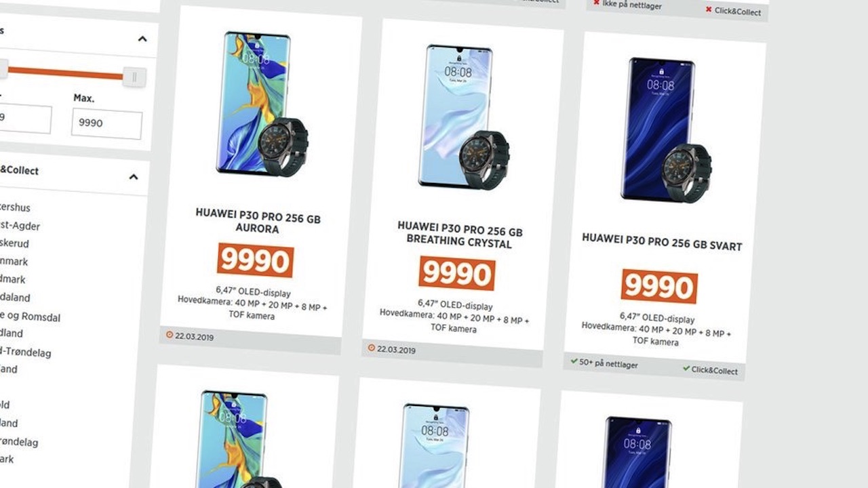Click the red X beside Ikke på nettlager
This screenshot has width=868, height=488.
pyautogui.click(x=597, y=3)
